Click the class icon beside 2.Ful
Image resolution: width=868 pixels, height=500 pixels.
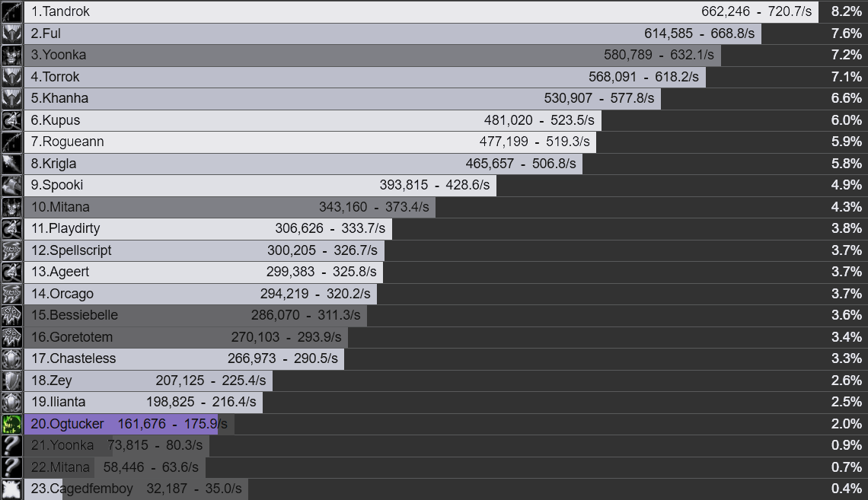coord(11,33)
